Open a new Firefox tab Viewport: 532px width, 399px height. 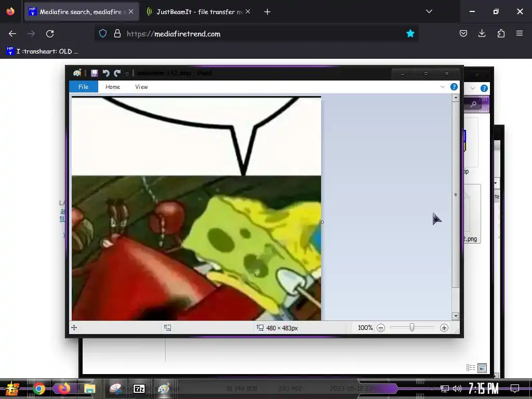point(268,12)
